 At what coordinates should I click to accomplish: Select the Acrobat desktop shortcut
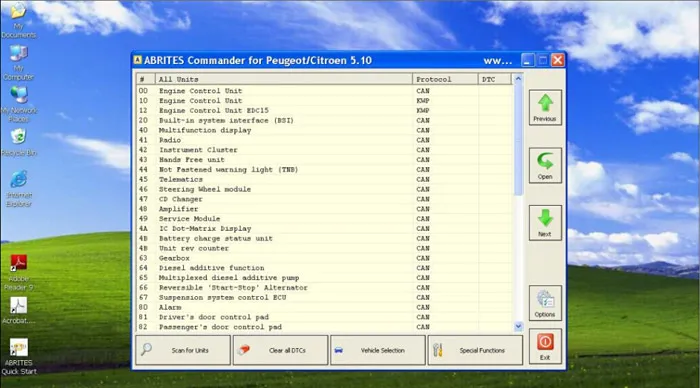pyautogui.click(x=18, y=311)
